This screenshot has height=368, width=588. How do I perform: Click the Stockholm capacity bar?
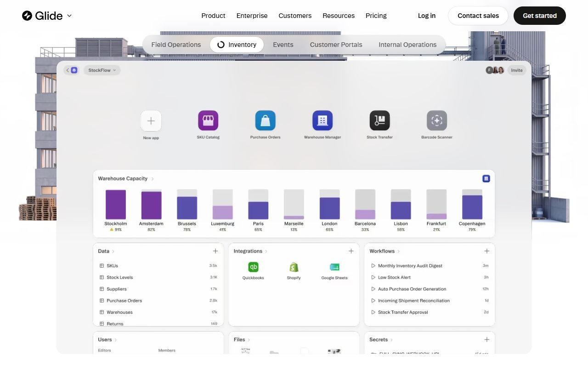[116, 204]
